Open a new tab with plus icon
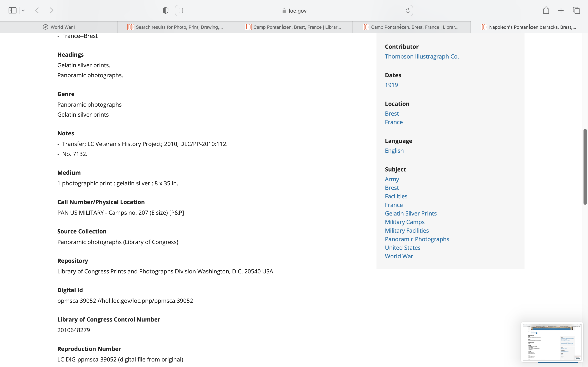The height and width of the screenshot is (367, 588). [x=561, y=10]
